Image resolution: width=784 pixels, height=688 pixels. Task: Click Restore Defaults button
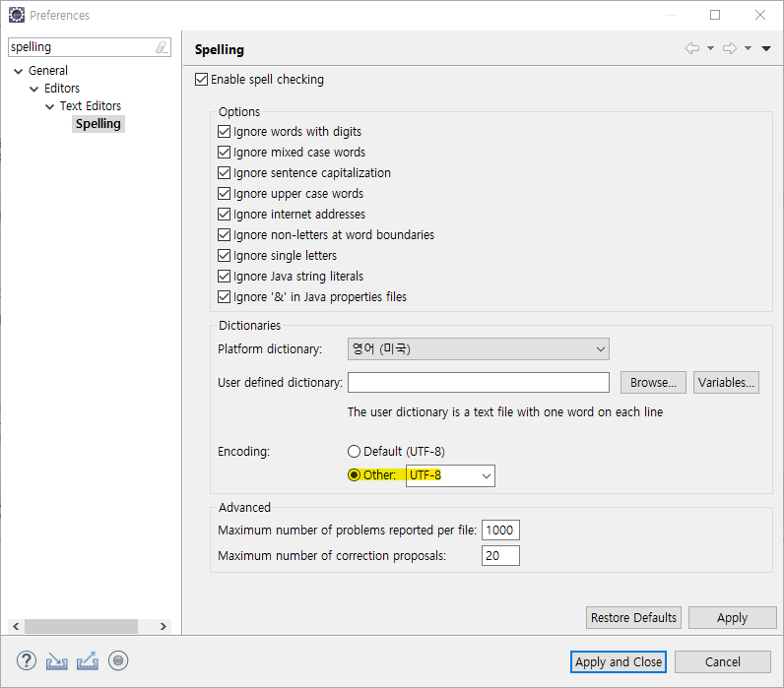[x=633, y=617]
